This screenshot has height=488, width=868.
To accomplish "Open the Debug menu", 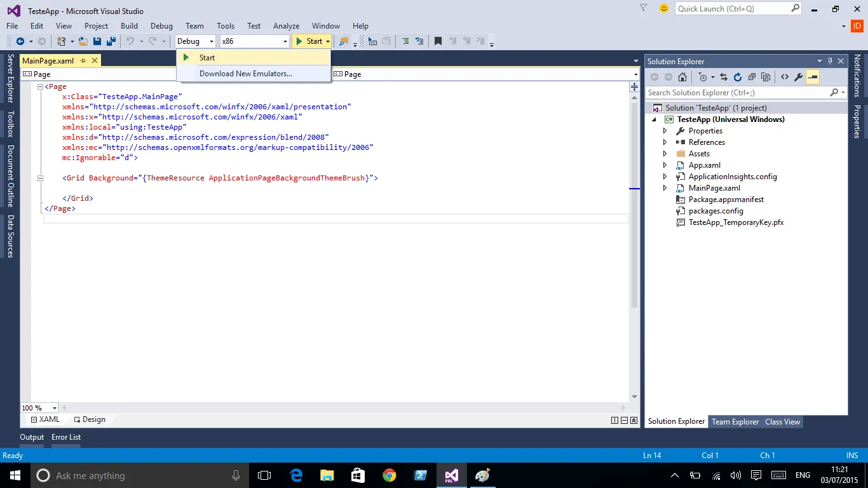I will point(161,26).
